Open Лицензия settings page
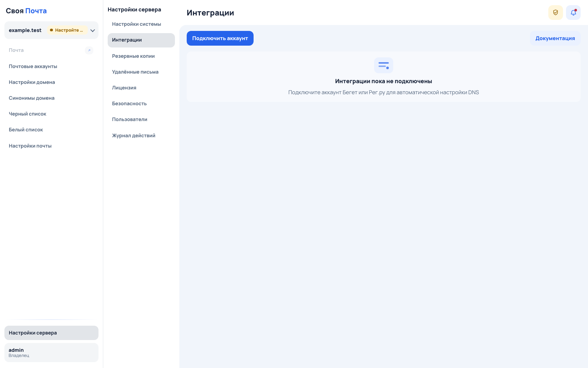Viewport: 588px width, 368px height. click(141, 88)
